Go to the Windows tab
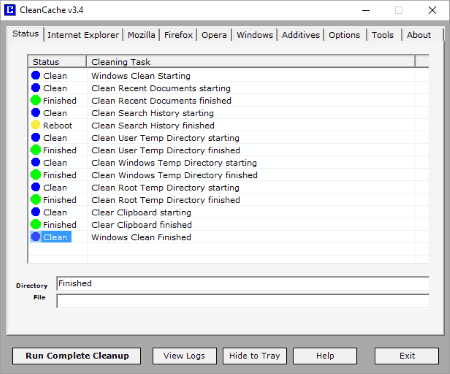 click(255, 35)
